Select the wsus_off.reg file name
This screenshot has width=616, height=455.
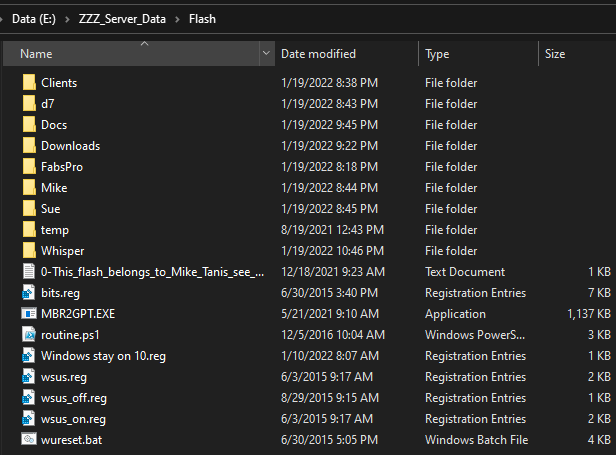pyautogui.click(x=73, y=398)
